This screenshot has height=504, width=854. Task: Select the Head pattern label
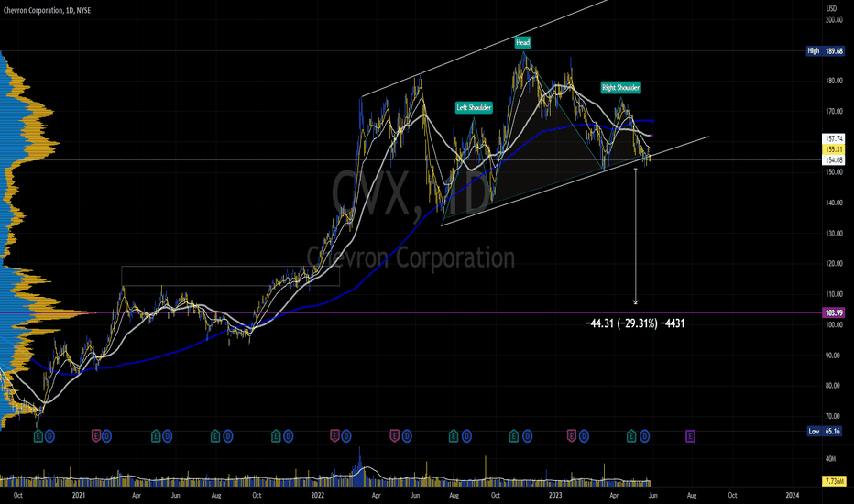pyautogui.click(x=523, y=42)
